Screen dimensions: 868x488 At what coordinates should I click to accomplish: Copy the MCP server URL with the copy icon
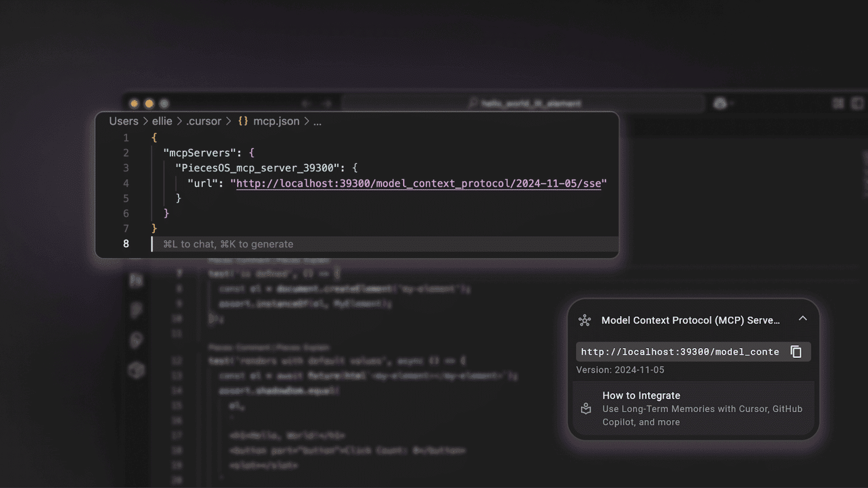(796, 352)
